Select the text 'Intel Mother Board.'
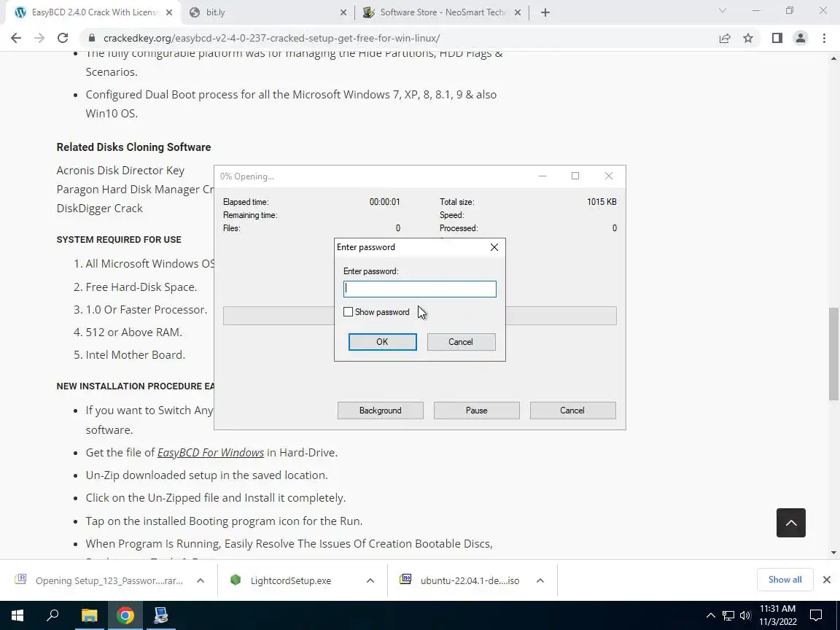Viewport: 840px width, 630px height. pyautogui.click(x=136, y=354)
